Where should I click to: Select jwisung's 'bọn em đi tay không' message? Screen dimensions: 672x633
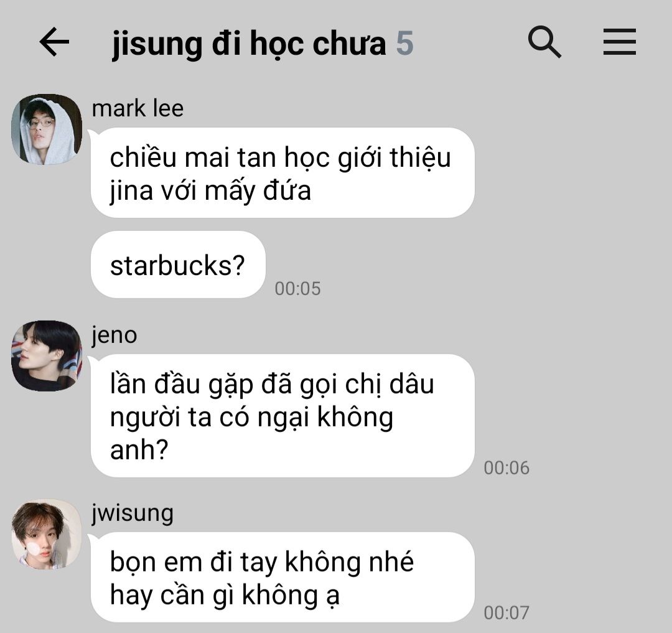[x=282, y=577]
